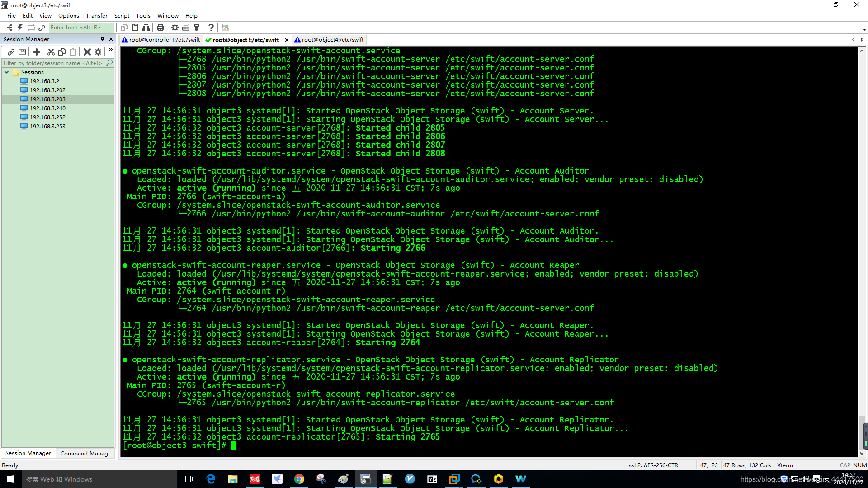Open the Options menu
This screenshot has width=868, height=488.
tap(69, 15)
